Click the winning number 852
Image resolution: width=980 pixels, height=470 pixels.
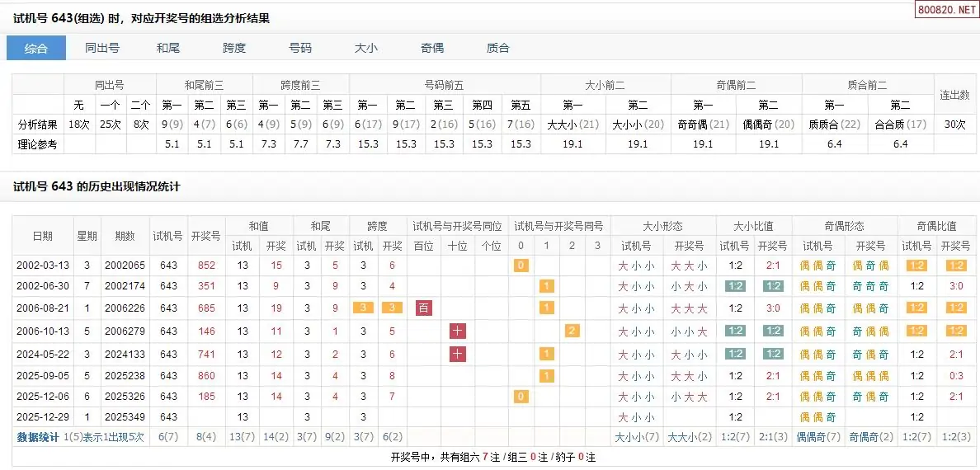206,266
